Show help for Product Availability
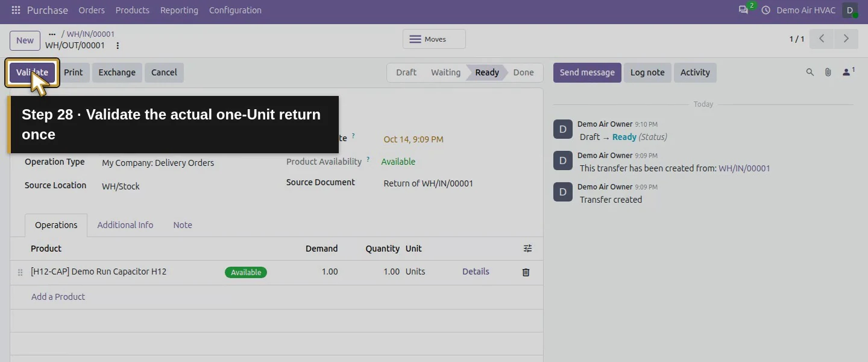Image resolution: width=868 pixels, height=362 pixels. (x=368, y=159)
